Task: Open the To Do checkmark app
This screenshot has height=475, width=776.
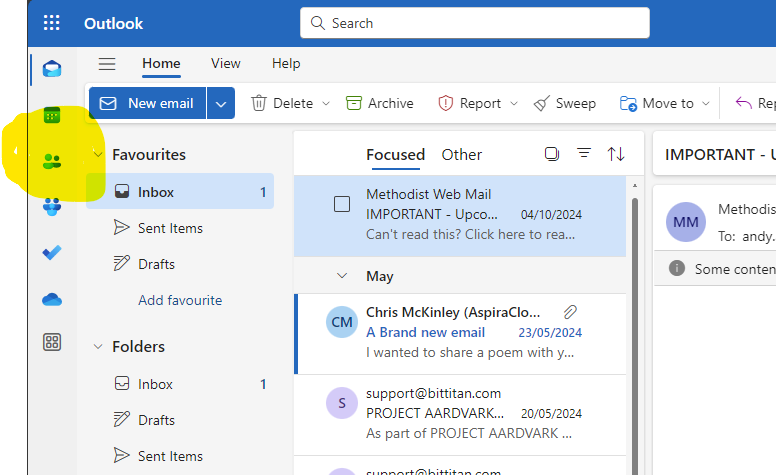Action: pyautogui.click(x=52, y=252)
